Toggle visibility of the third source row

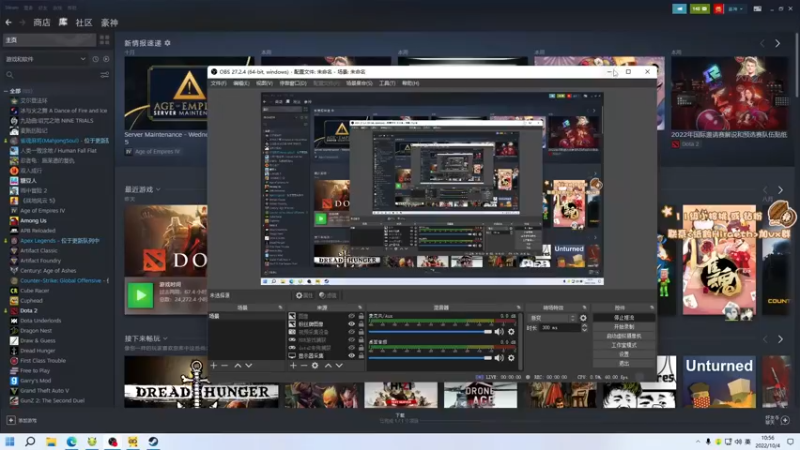(352, 332)
